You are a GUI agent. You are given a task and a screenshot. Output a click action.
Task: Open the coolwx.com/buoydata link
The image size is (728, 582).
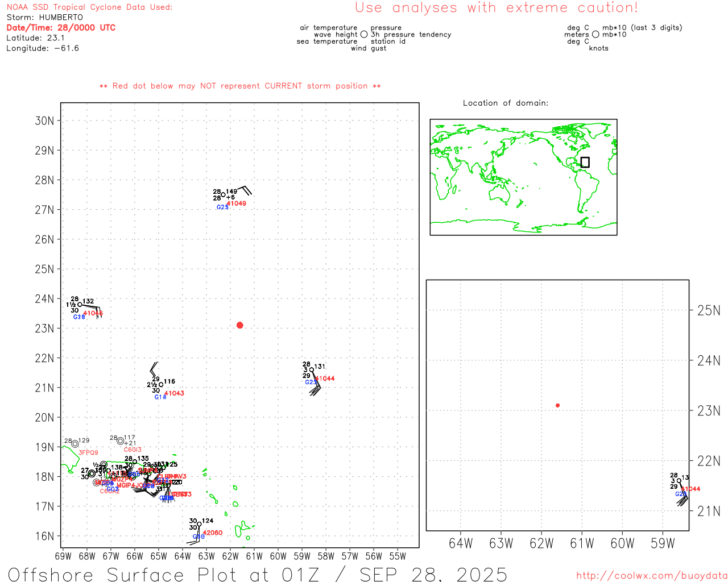(x=652, y=576)
